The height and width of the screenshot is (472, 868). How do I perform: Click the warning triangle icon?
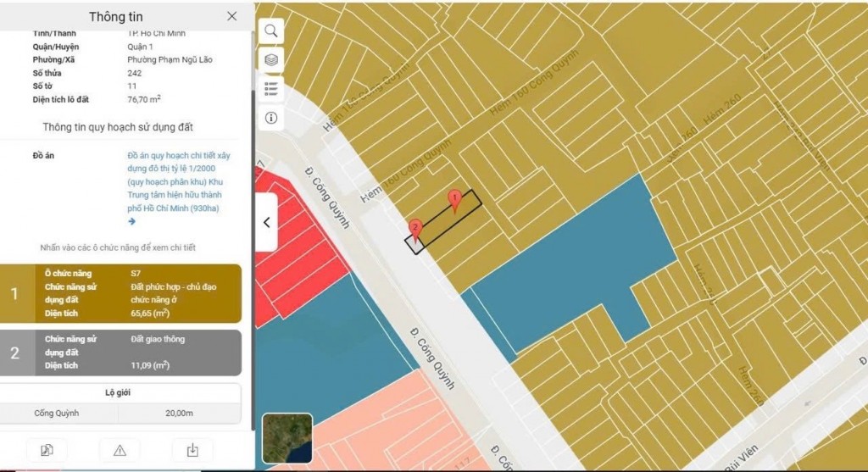(120, 451)
